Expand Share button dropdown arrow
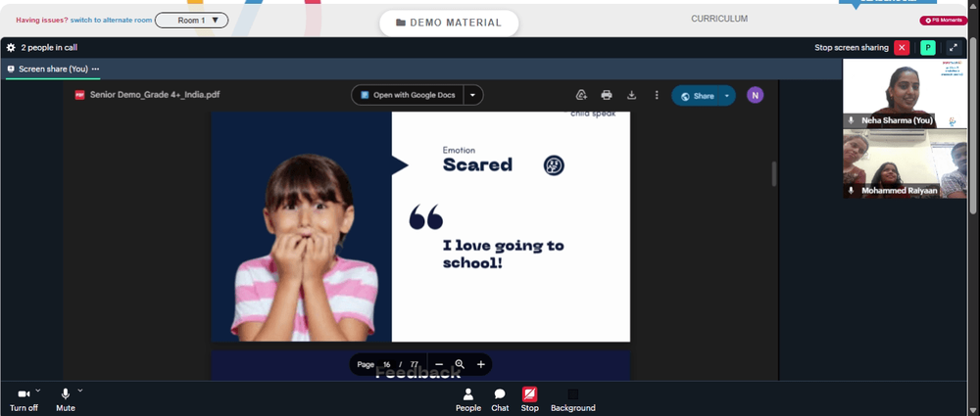 (x=727, y=96)
